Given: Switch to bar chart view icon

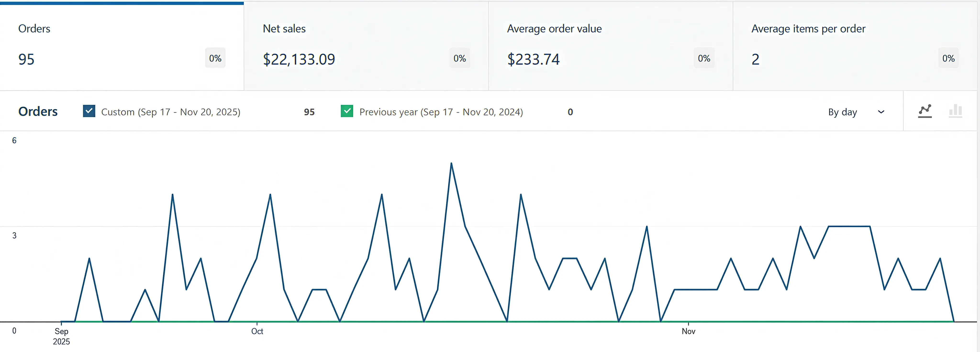Looking at the screenshot, I should 955,111.
